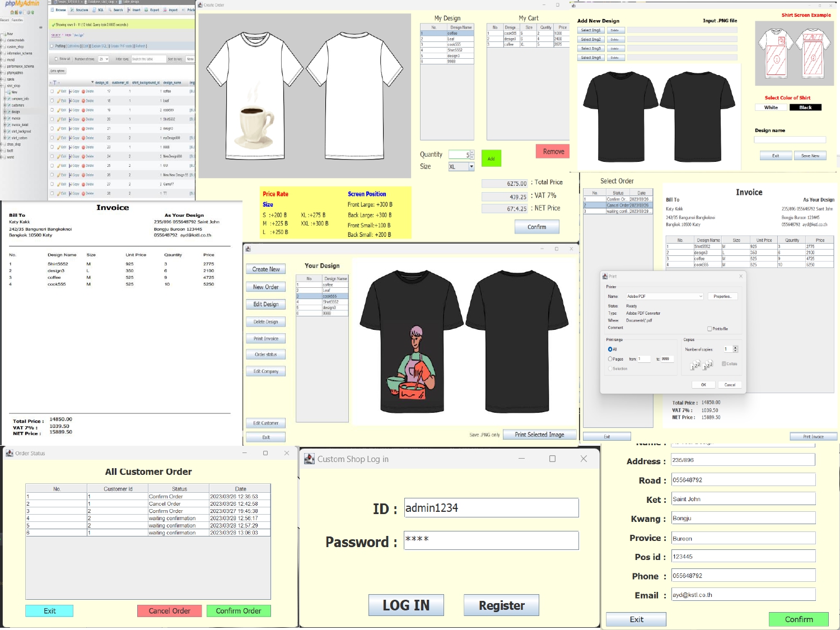This screenshot has width=840, height=630.
Task: Click the LOG IN button
Action: click(x=406, y=605)
